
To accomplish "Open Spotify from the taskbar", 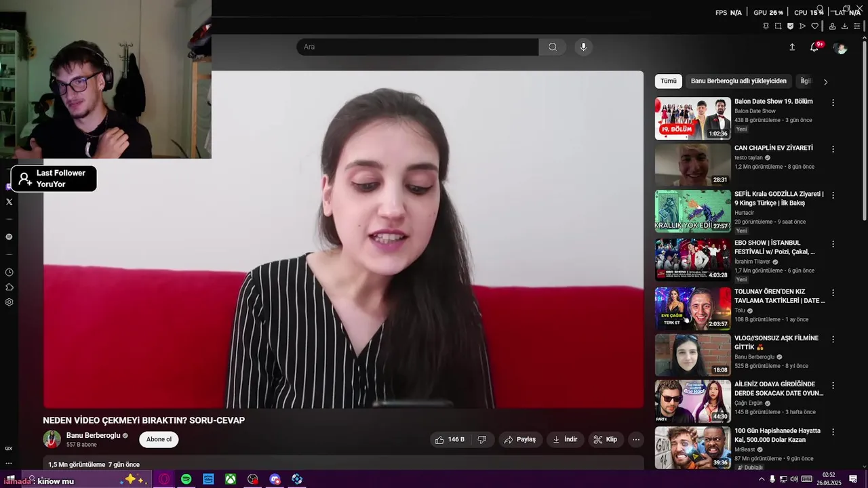I will point(186,479).
